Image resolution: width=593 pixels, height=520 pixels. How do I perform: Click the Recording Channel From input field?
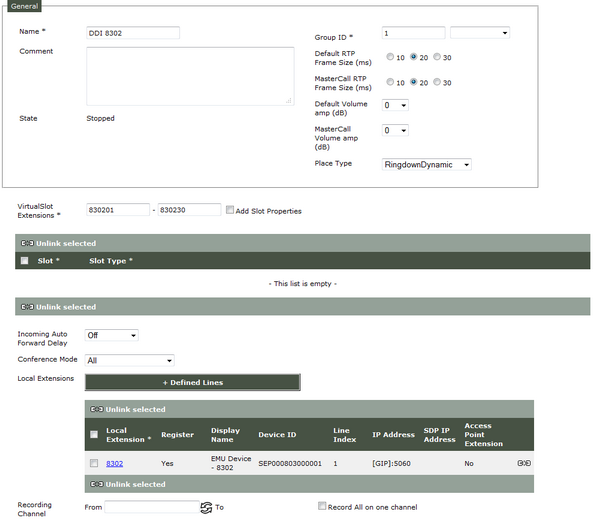click(152, 507)
